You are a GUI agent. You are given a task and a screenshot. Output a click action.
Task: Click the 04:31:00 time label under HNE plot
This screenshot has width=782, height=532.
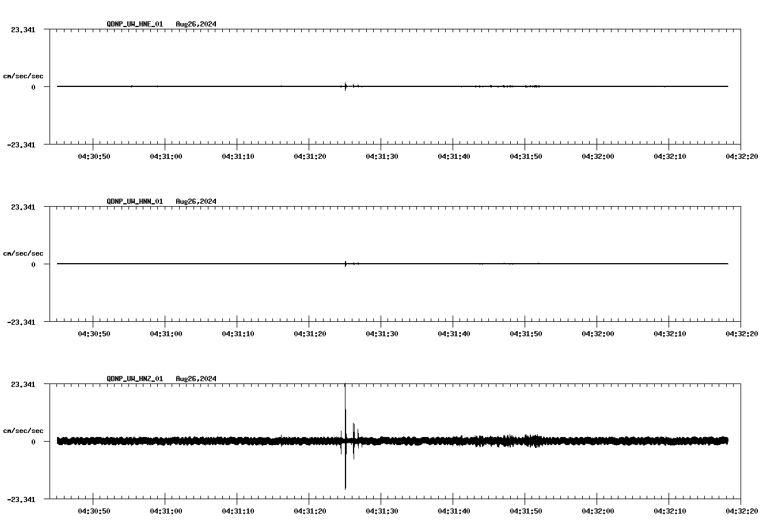pyautogui.click(x=166, y=157)
